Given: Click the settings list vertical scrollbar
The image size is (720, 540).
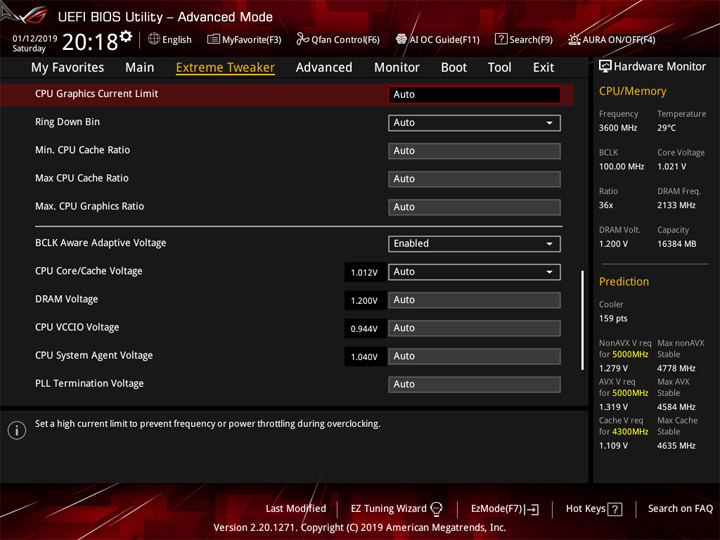Looking at the screenshot, I should [583, 320].
